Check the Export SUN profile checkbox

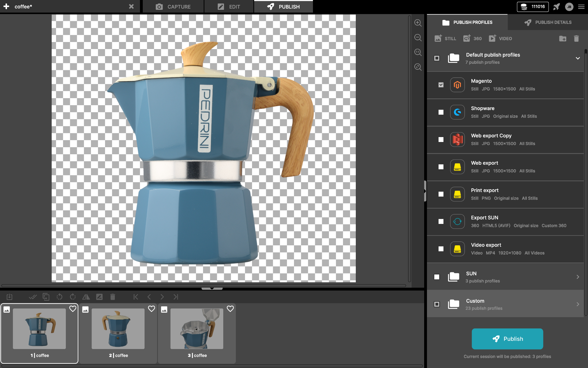click(441, 221)
